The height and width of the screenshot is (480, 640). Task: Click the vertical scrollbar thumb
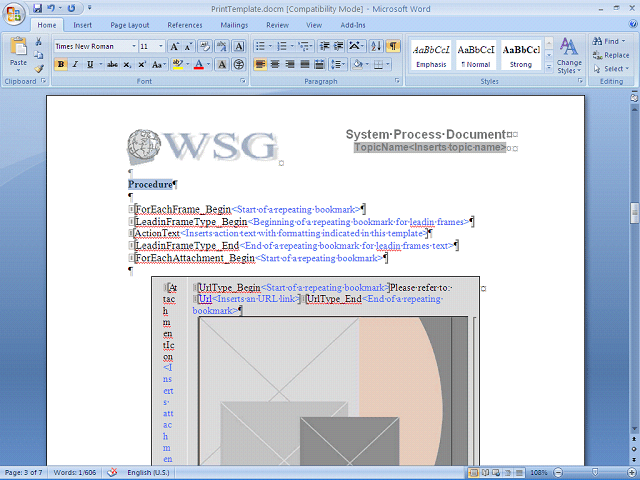tap(634, 213)
